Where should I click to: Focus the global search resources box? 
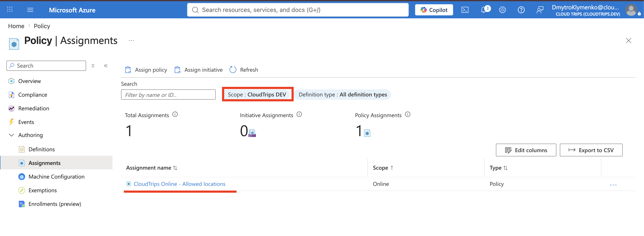298,10
